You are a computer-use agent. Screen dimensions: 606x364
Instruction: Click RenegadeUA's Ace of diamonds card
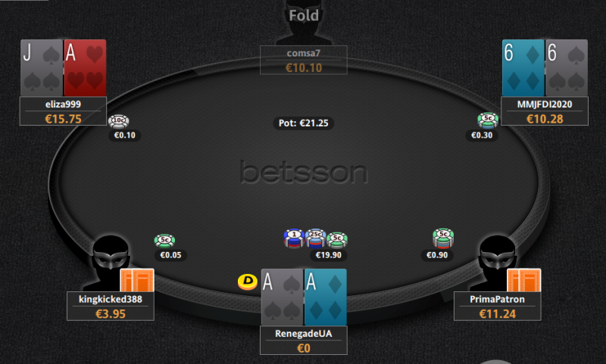click(x=326, y=297)
